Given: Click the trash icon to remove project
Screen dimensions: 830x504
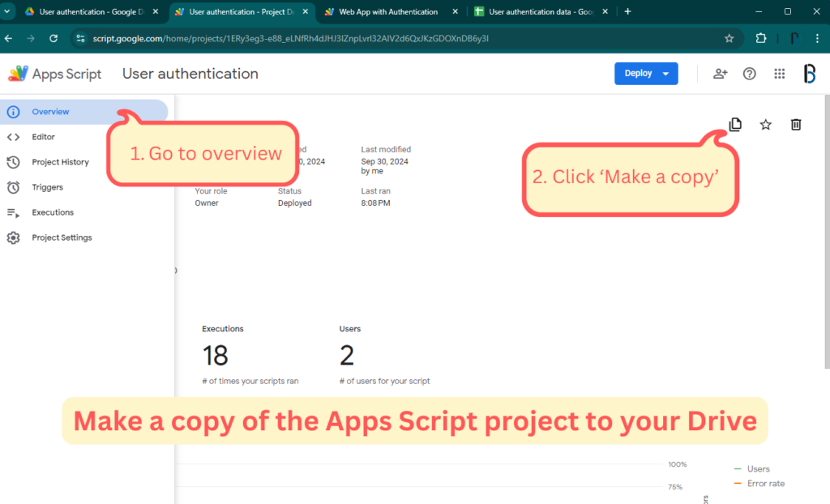Looking at the screenshot, I should (x=796, y=125).
